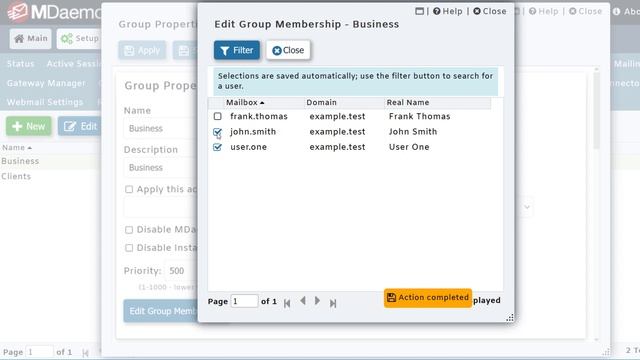The width and height of the screenshot is (640, 360).
Task: Click the Name field in Group Properties
Action: coord(161,129)
